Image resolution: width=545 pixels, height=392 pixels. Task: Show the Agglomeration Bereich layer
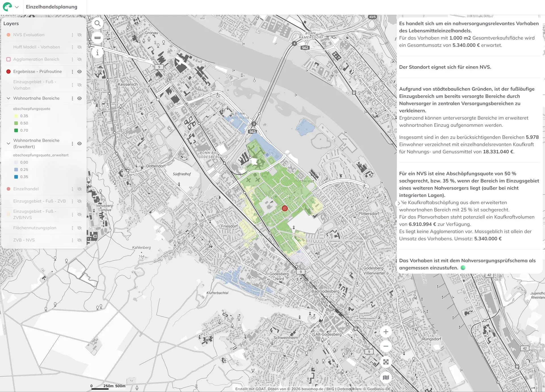click(x=79, y=59)
